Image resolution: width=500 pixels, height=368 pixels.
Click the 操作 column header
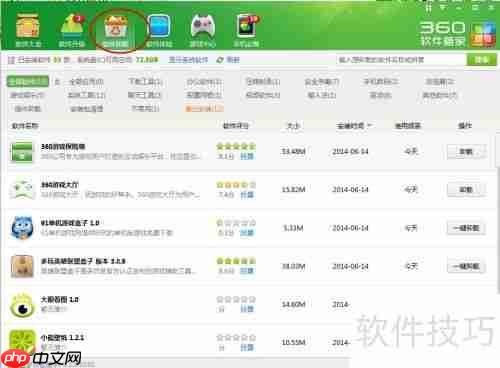click(465, 126)
